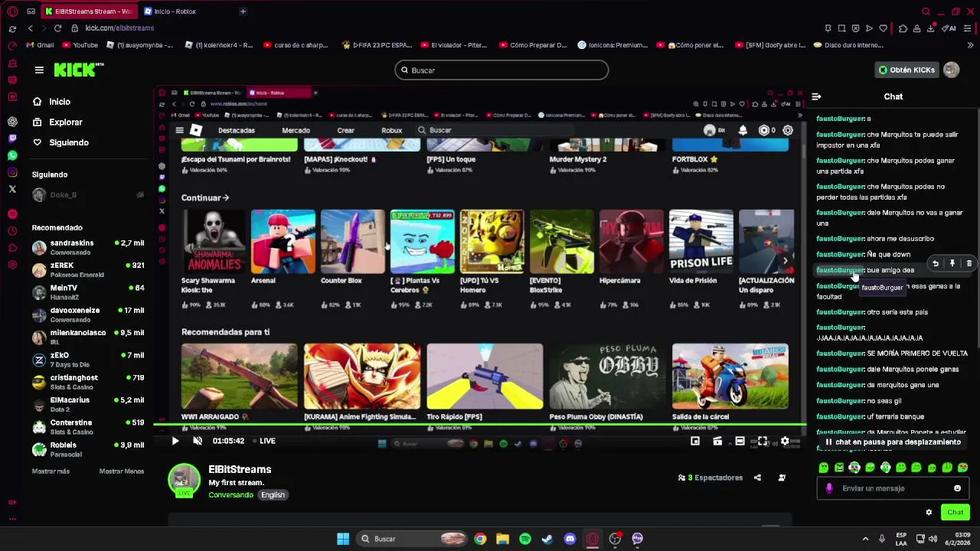Image resolution: width=980 pixels, height=551 pixels.
Task: Open the YouTube bookmark
Action: (80, 45)
